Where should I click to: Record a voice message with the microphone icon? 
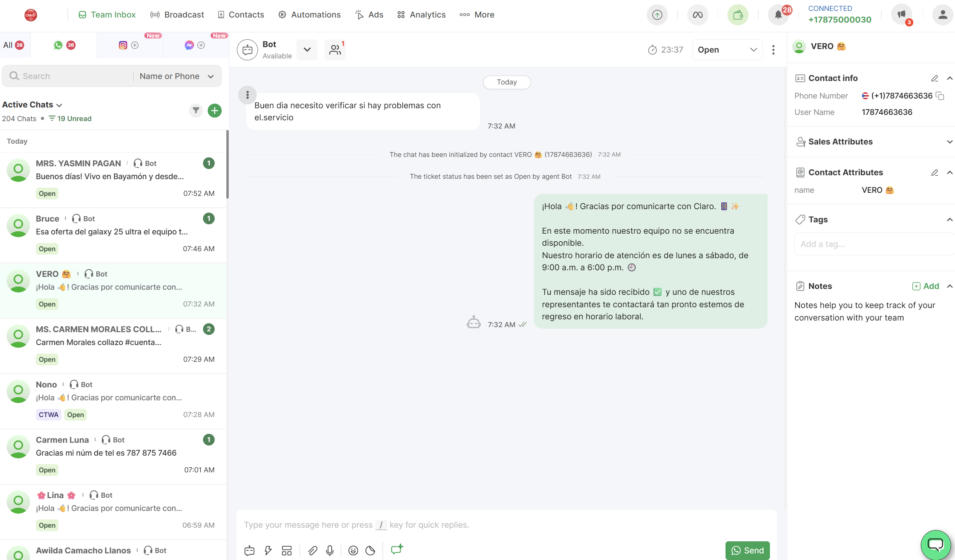pos(330,550)
